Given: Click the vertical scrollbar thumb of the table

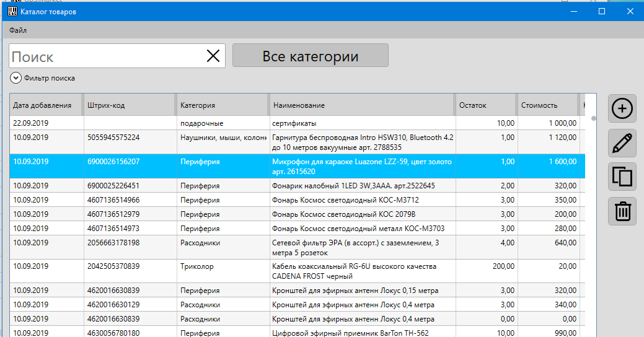Looking at the screenshot, I should click(x=593, y=118).
